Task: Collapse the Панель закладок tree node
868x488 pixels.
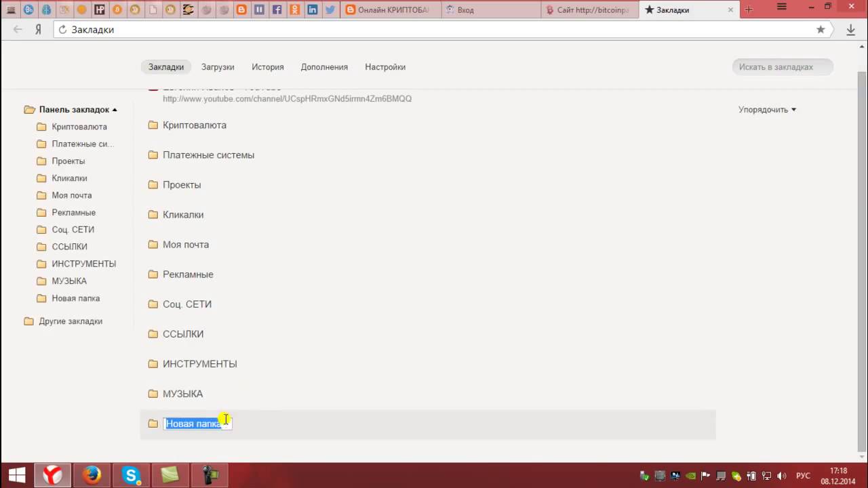Action: tap(115, 110)
